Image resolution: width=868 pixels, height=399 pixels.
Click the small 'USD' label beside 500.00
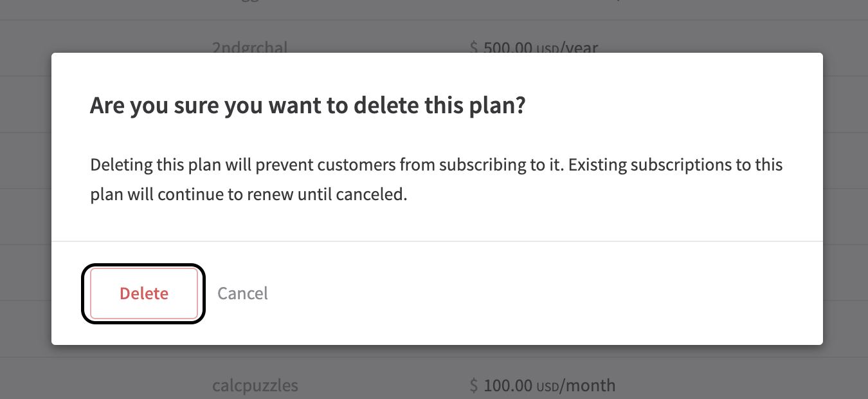548,49
